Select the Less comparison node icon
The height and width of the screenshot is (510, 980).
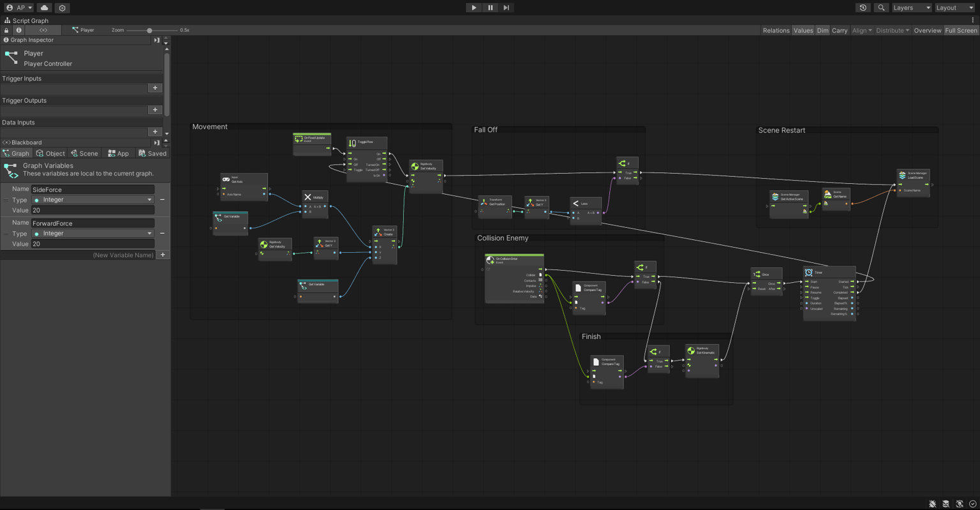click(575, 204)
